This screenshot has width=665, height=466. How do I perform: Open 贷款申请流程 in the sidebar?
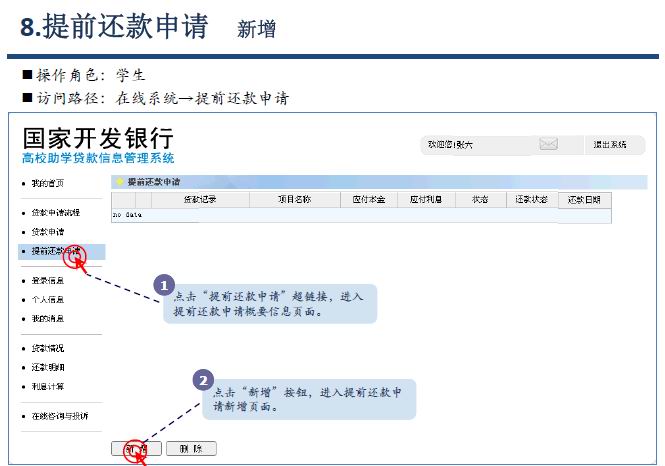click(55, 213)
